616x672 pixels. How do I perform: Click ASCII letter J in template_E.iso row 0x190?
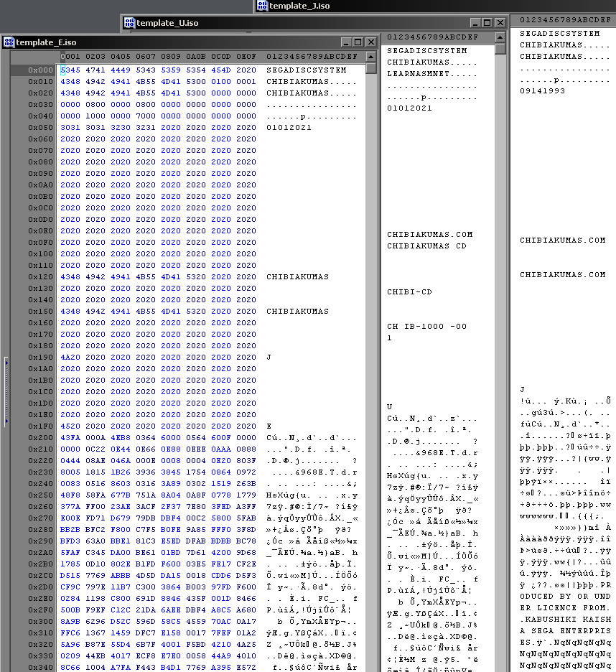point(269,357)
